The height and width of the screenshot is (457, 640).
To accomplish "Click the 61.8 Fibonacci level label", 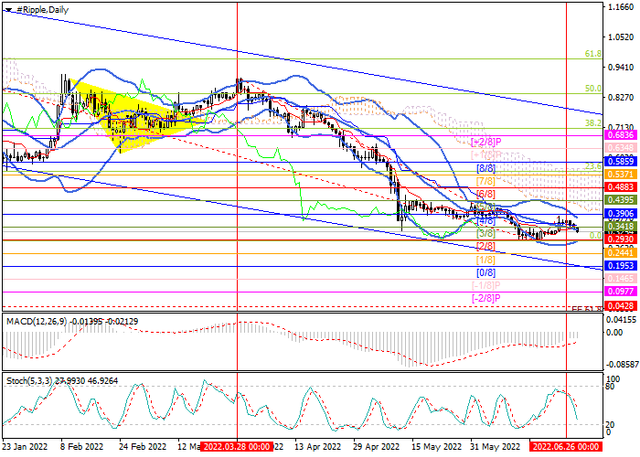I will coord(591,54).
